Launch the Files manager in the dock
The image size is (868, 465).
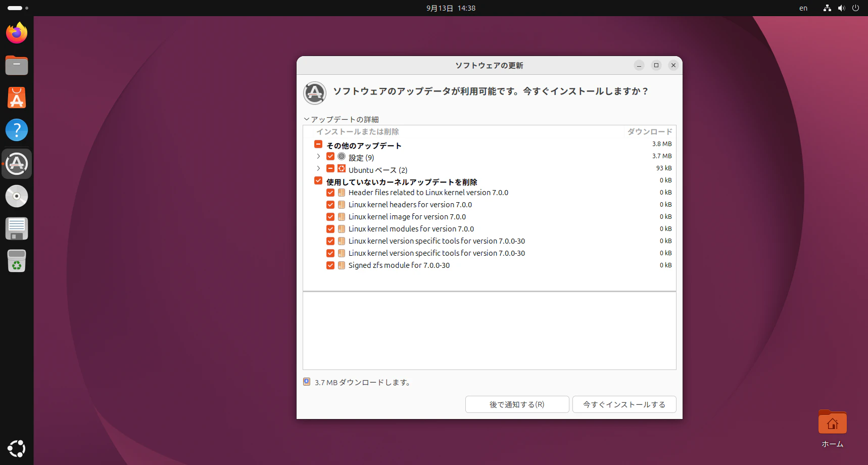[17, 65]
